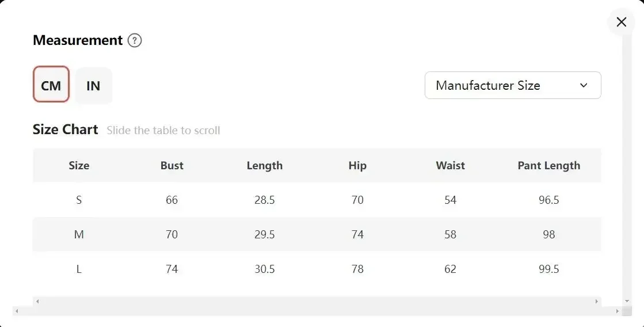Viewport: 644px width, 327px height.
Task: Click the dialog scroll left arrow
Action: pyautogui.click(x=17, y=311)
